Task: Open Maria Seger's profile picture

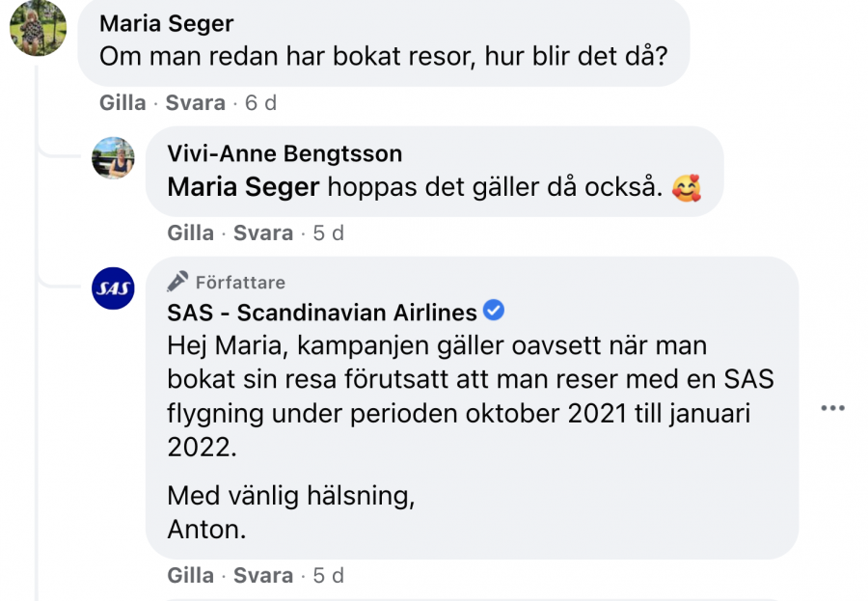Action: pos(38,26)
